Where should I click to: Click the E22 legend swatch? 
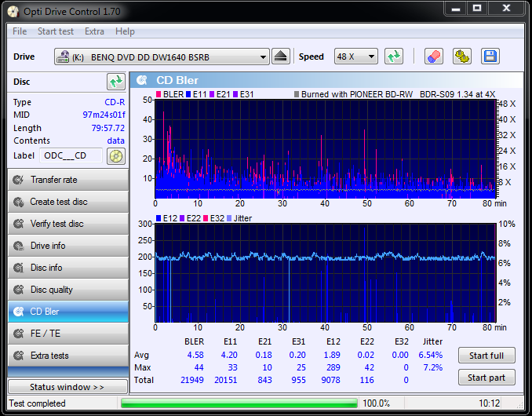tap(182, 218)
